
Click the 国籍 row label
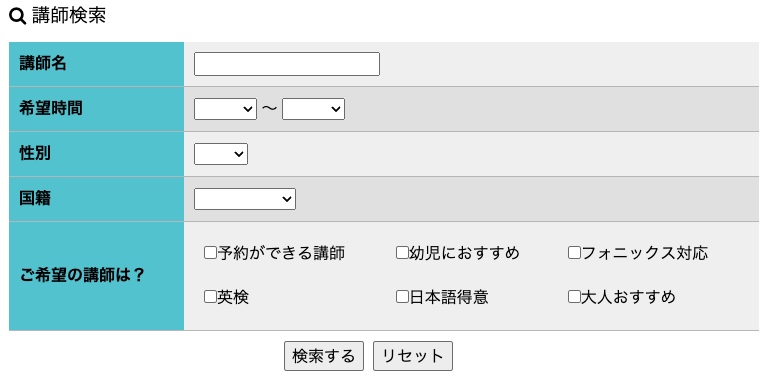[35, 198]
